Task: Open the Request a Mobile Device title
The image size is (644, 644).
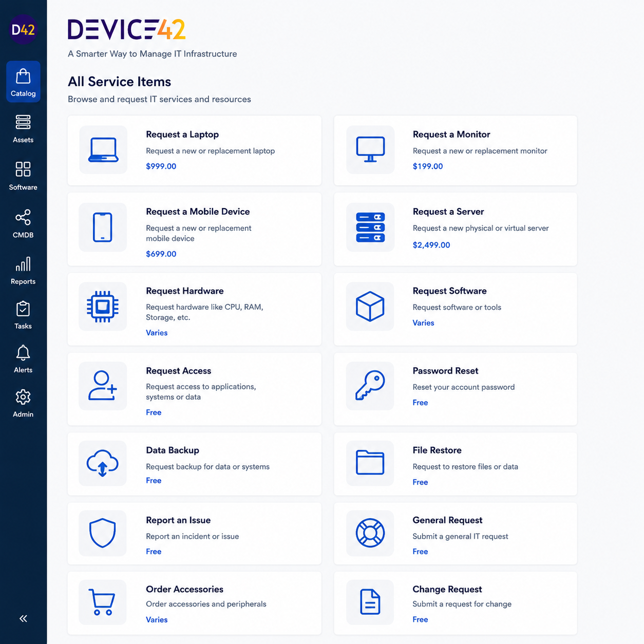Action: (198, 212)
